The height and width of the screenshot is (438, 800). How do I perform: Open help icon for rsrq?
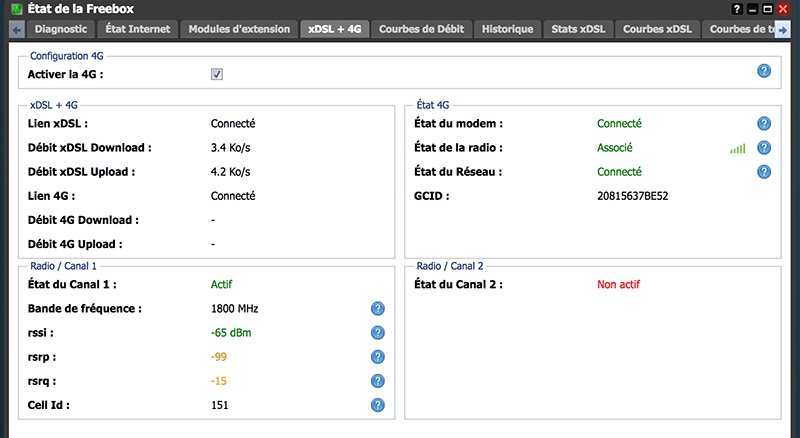[x=378, y=381]
